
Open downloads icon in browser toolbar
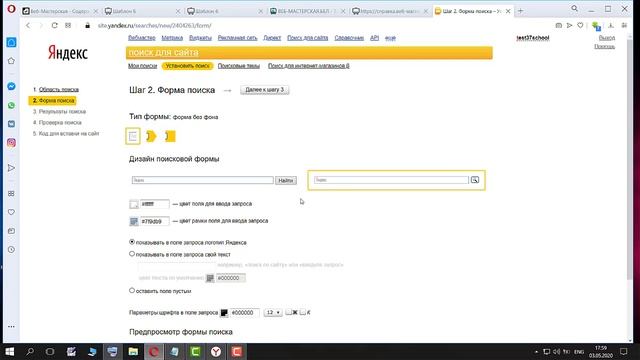tap(611, 25)
